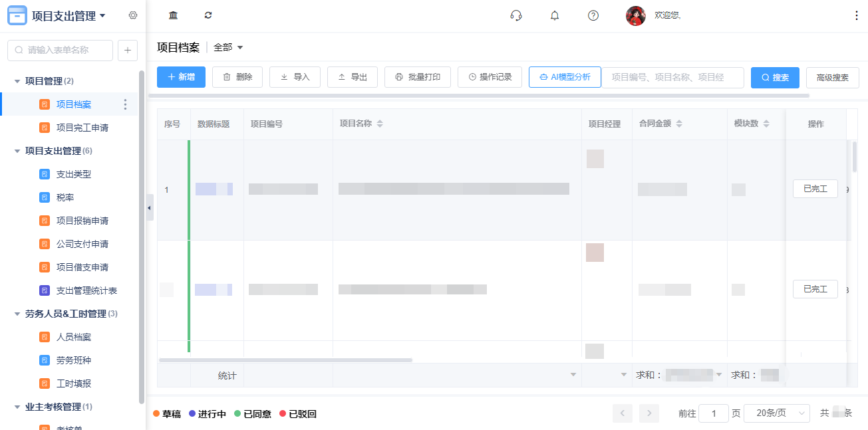Click the 新增 button
The width and height of the screenshot is (868, 430).
[182, 77]
